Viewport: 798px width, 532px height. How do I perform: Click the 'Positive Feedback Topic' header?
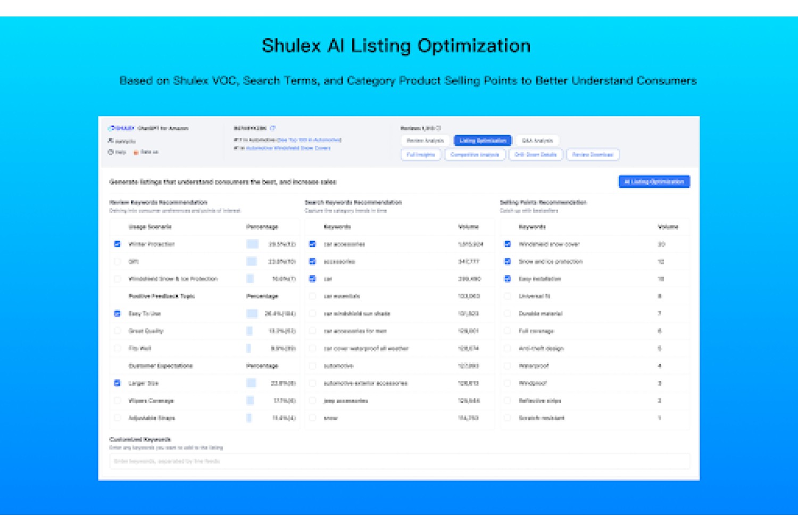(162, 296)
